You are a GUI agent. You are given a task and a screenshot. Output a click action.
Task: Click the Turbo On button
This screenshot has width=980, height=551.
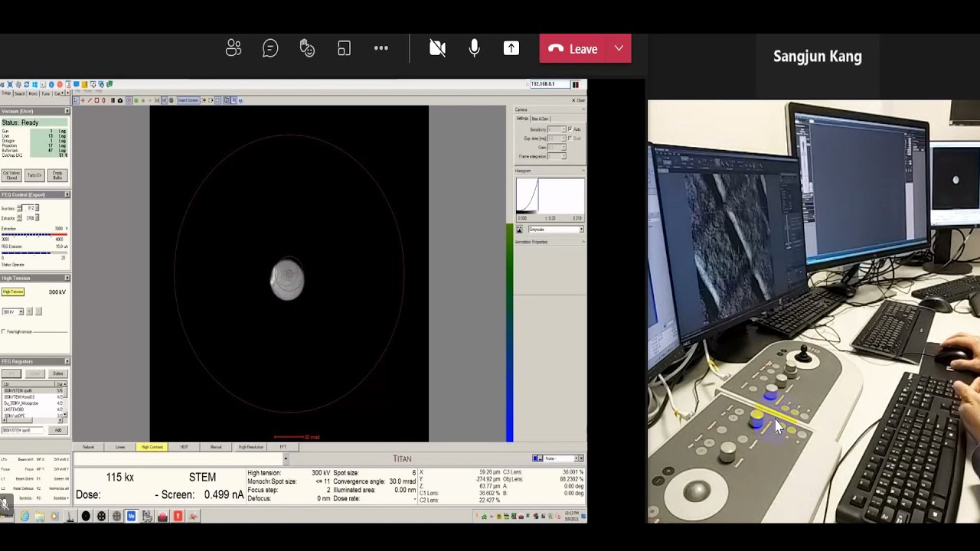pos(34,175)
